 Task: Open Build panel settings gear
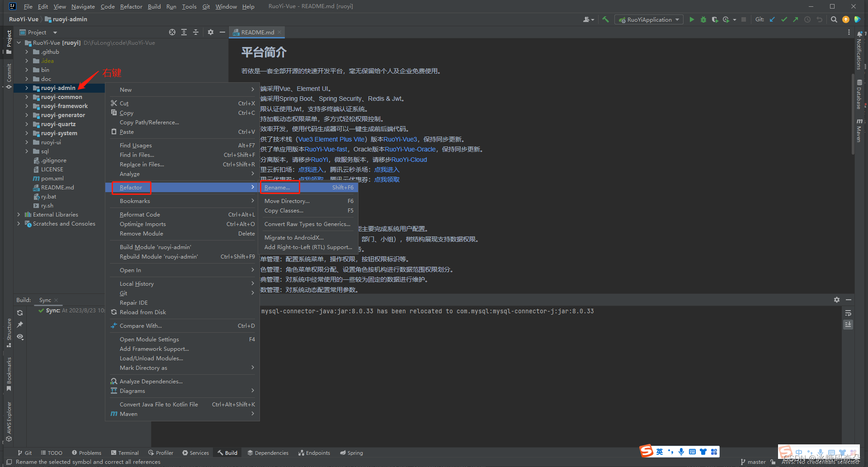tap(837, 300)
